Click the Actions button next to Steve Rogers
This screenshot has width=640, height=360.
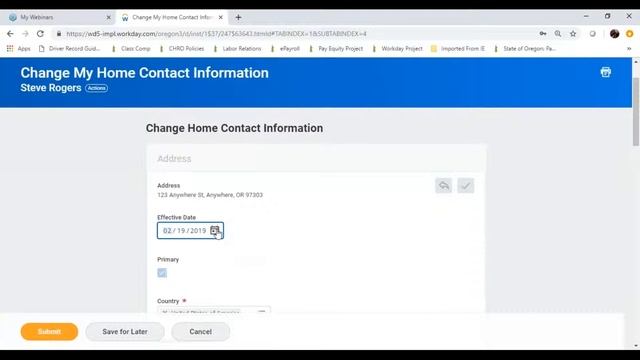point(96,88)
